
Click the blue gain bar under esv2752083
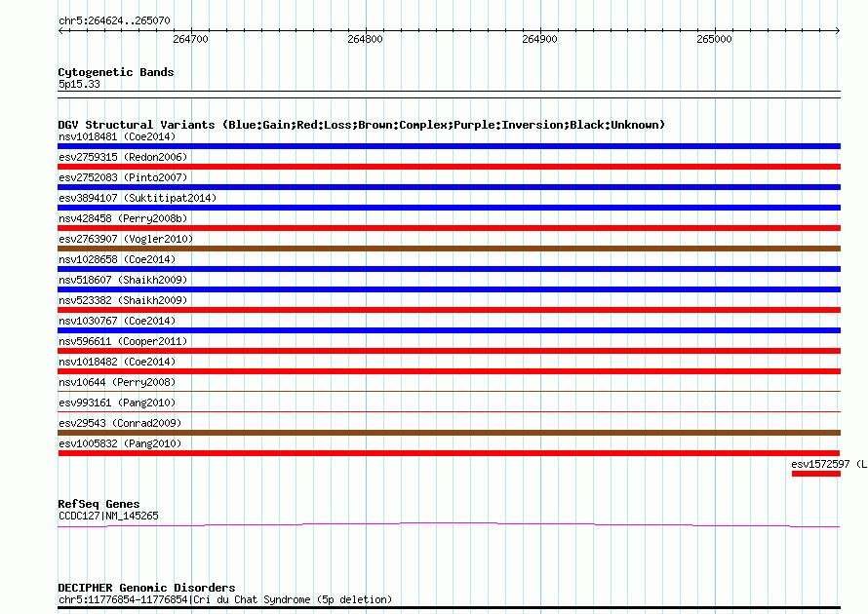[449, 187]
